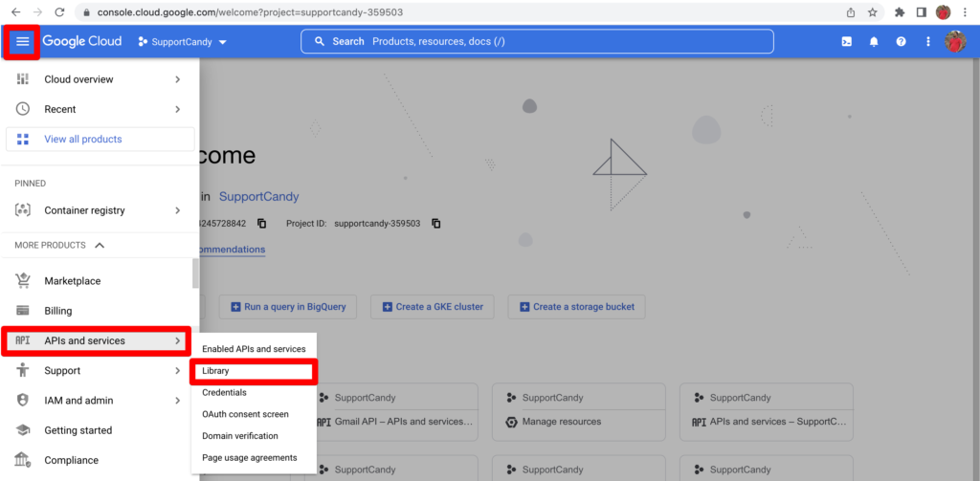Activate Cloud Shell icon in header

846,42
